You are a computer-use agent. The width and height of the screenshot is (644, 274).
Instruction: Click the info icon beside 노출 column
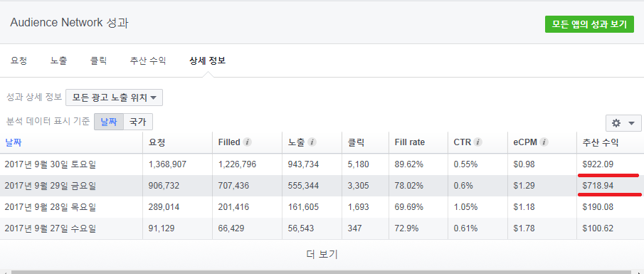pyautogui.click(x=312, y=142)
